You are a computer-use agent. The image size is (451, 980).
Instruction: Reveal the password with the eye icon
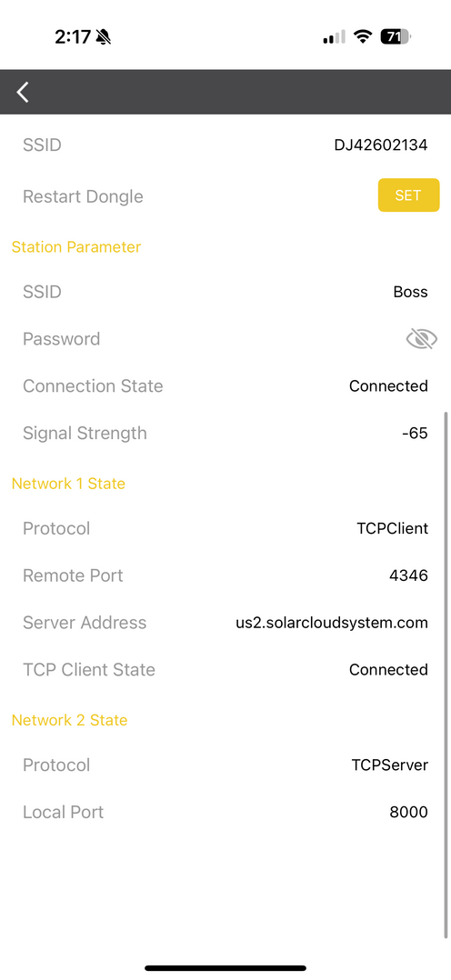422,339
